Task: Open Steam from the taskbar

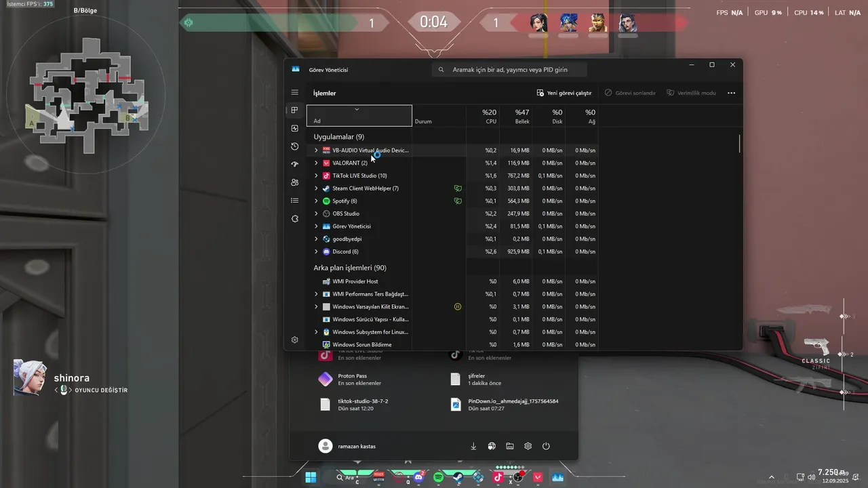Action: point(458,477)
